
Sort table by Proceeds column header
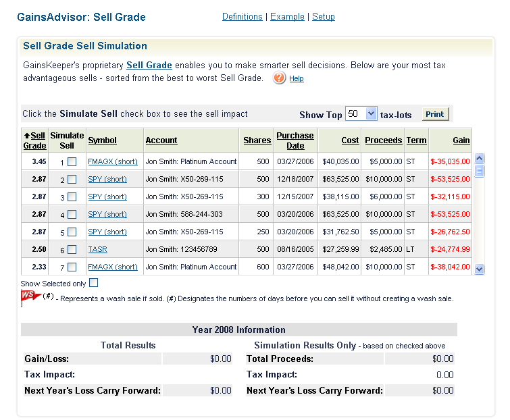click(x=384, y=140)
